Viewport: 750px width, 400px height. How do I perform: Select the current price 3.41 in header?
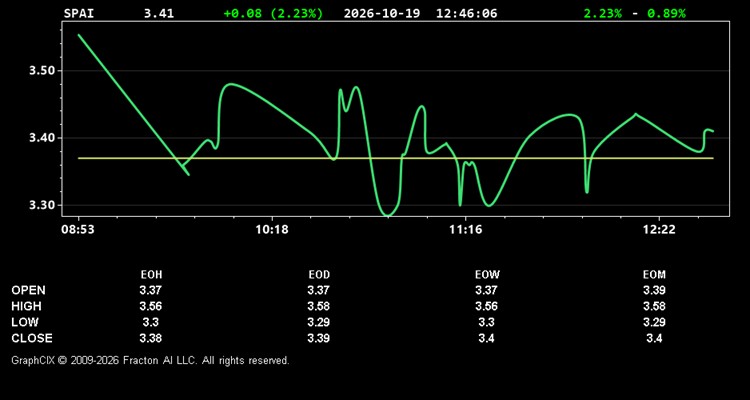[x=159, y=13]
